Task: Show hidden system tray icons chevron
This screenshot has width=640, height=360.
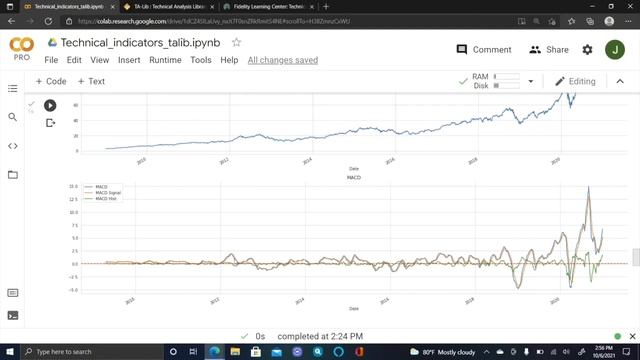Action: click(x=487, y=351)
